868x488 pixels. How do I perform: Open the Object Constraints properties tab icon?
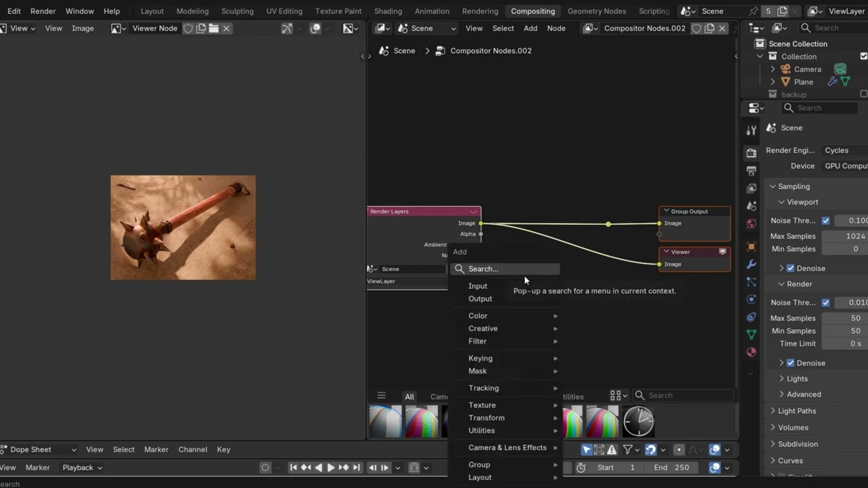751,317
